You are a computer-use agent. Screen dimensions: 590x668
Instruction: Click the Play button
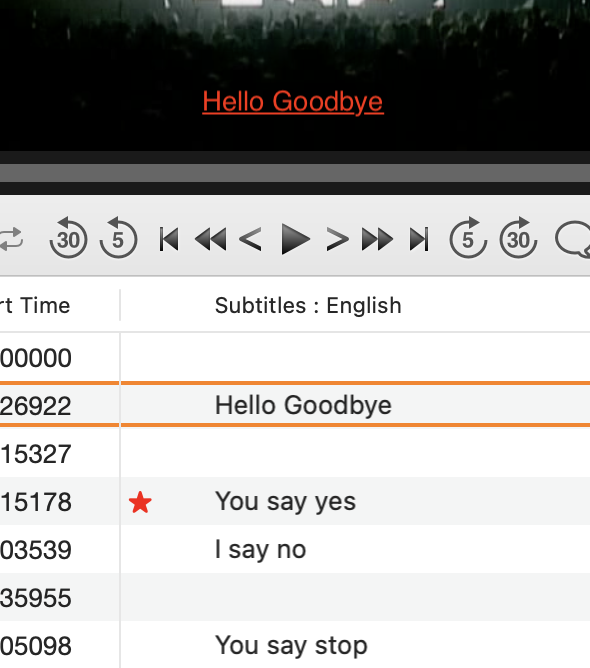tap(296, 239)
